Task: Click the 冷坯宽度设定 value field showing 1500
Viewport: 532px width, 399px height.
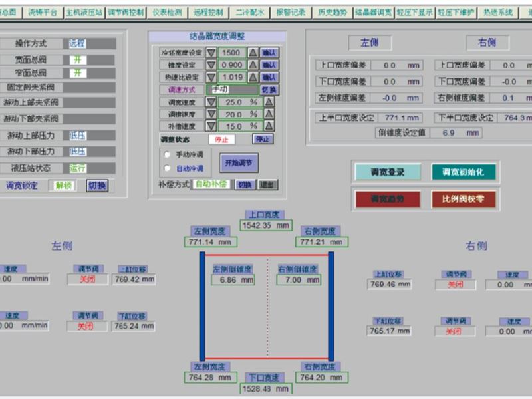Action: (x=232, y=53)
